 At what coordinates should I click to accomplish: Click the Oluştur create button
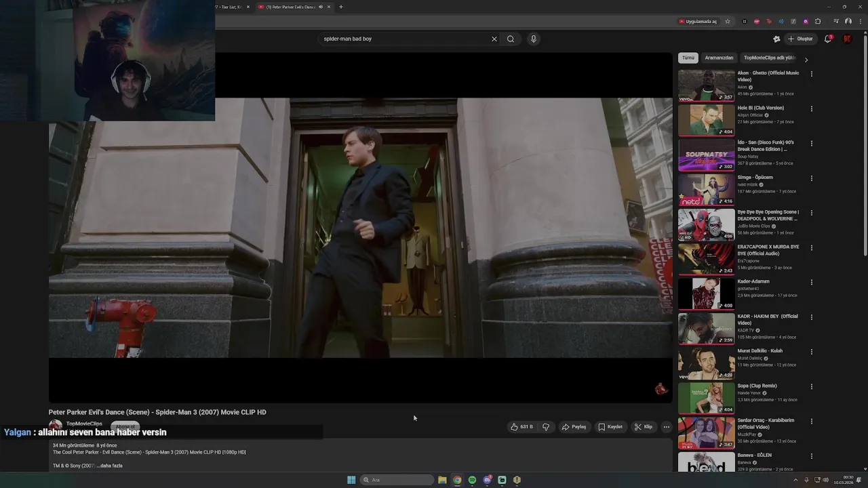[x=800, y=39]
